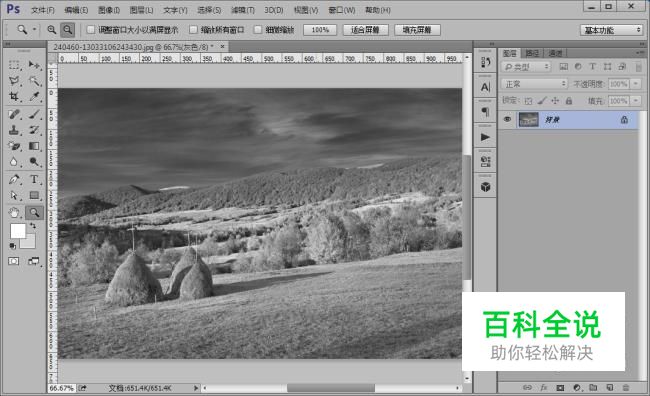Viewport: 650px width, 396px height.
Task: Select the Crop tool
Action: coord(14,96)
